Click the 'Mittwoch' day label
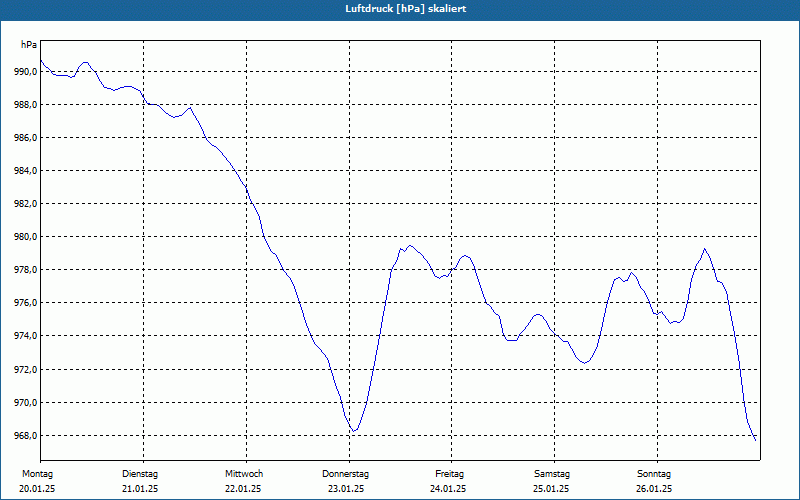The height and width of the screenshot is (500, 800). 244,474
